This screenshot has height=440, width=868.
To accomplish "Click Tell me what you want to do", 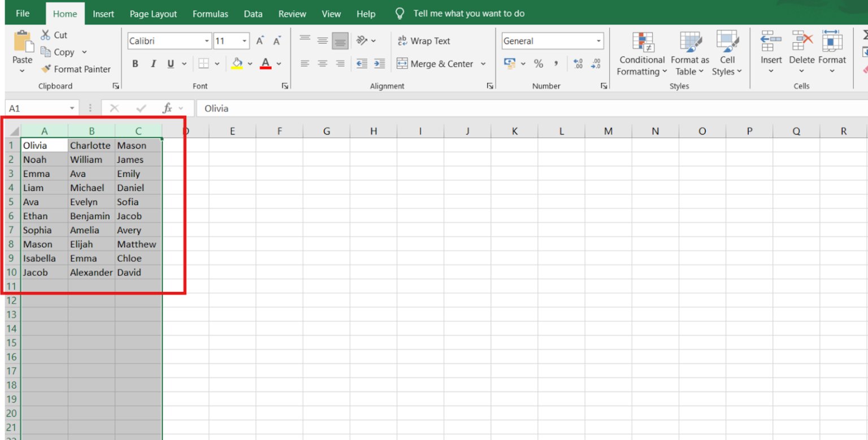I will tap(469, 13).
